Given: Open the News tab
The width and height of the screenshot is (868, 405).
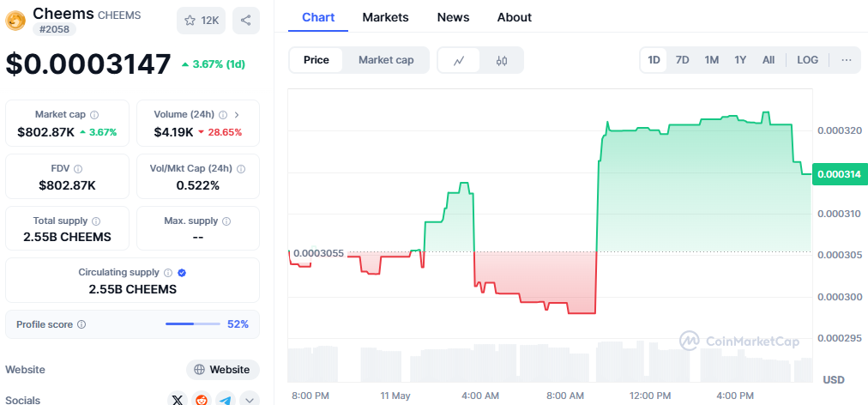Looking at the screenshot, I should [453, 17].
